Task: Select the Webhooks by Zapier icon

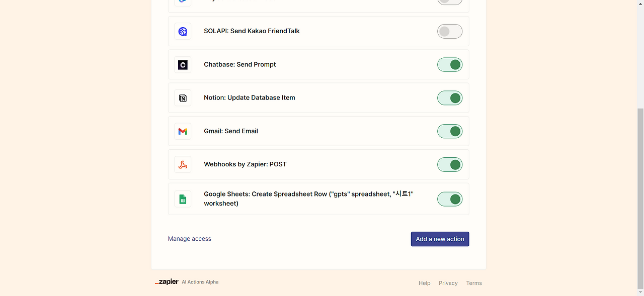Action: (183, 164)
